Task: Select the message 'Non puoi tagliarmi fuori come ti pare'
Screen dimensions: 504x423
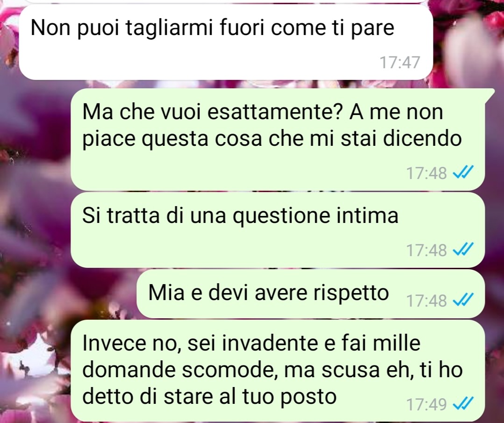Action: coord(226,42)
